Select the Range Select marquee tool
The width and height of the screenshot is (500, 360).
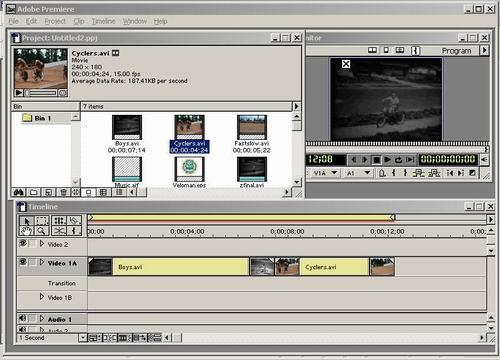point(42,221)
